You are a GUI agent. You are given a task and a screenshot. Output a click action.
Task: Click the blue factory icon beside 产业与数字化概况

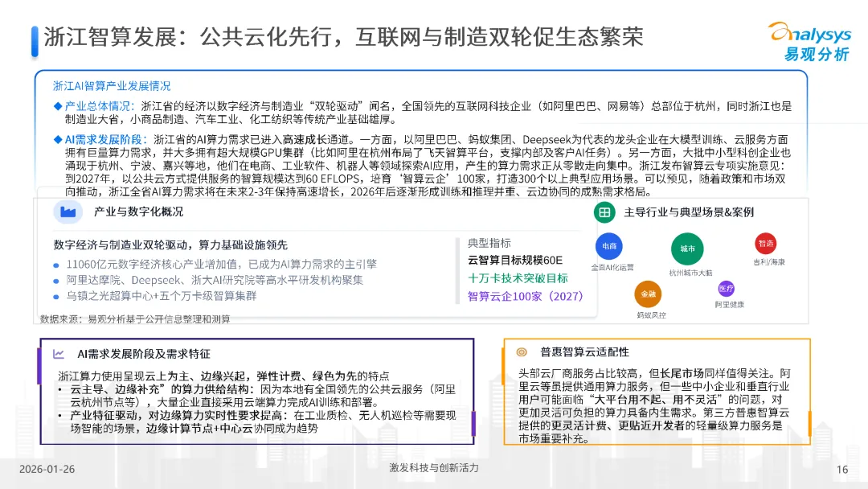click(68, 212)
